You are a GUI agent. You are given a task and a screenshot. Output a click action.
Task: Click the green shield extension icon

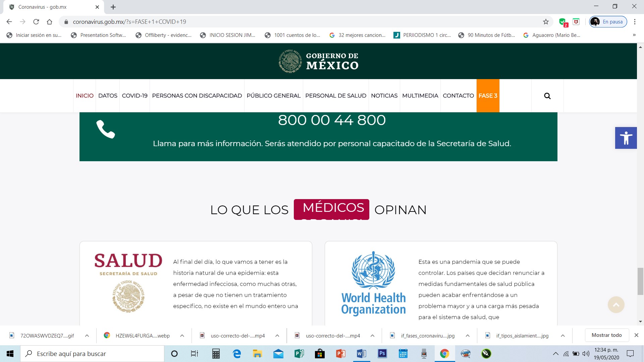563,22
